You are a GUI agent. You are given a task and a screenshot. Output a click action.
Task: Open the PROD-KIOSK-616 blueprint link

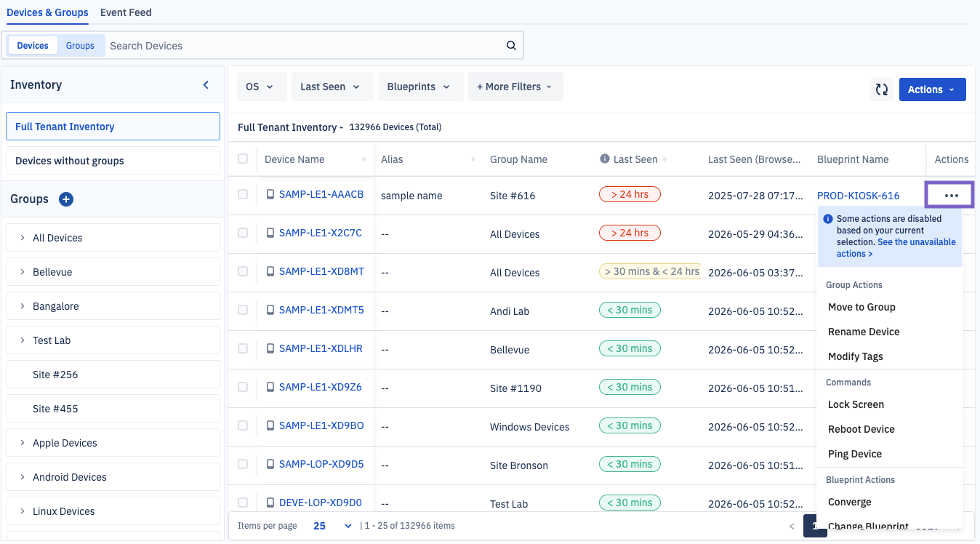(858, 196)
